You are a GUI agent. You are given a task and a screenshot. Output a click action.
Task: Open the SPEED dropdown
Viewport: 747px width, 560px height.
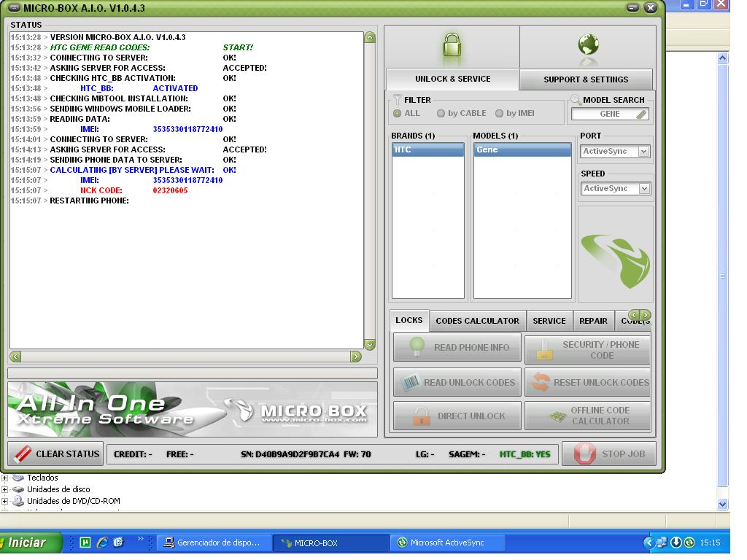tap(644, 189)
